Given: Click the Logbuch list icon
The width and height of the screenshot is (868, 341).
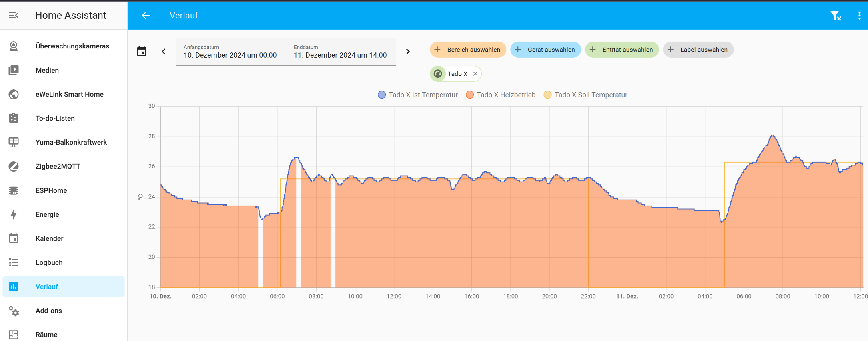Looking at the screenshot, I should pyautogui.click(x=14, y=262).
